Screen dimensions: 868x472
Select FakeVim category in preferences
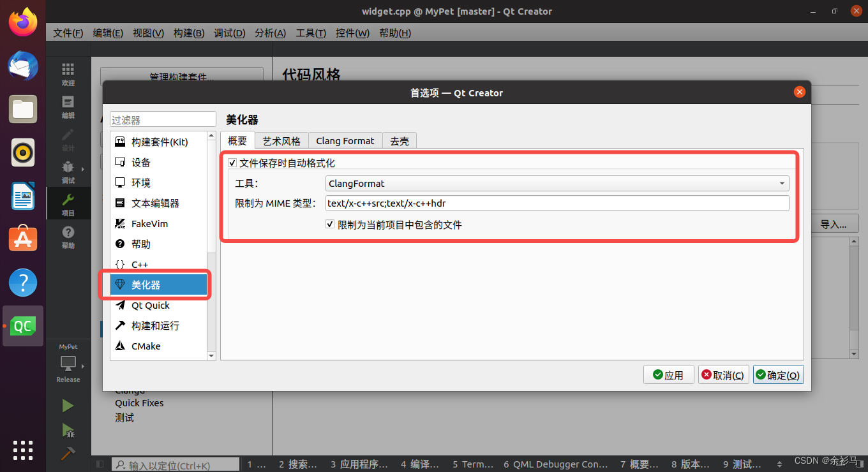160,223
